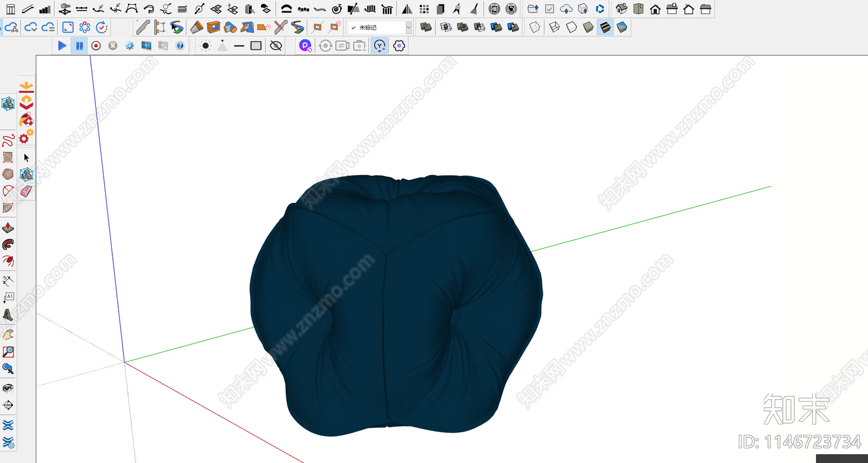The width and height of the screenshot is (868, 463).
Task: Select the Iso house view icon
Action: 622,9
